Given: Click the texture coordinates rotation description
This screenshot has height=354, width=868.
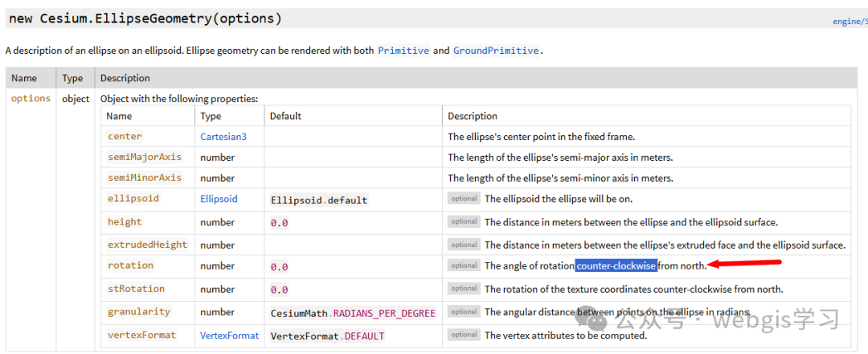Looking at the screenshot, I should pos(634,289).
